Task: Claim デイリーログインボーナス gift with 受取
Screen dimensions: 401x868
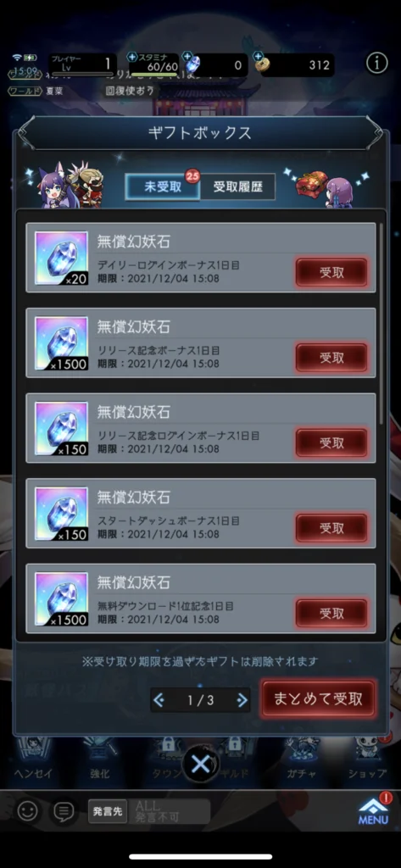Action: click(x=331, y=272)
